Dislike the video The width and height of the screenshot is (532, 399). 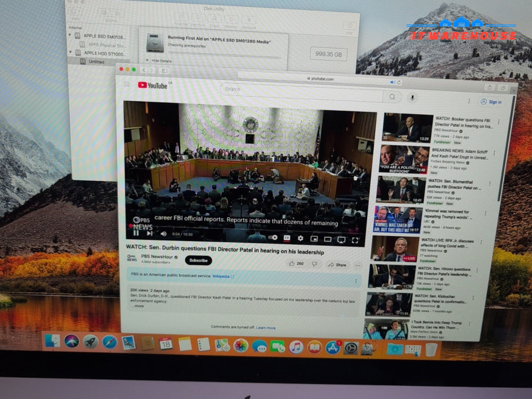[315, 264]
